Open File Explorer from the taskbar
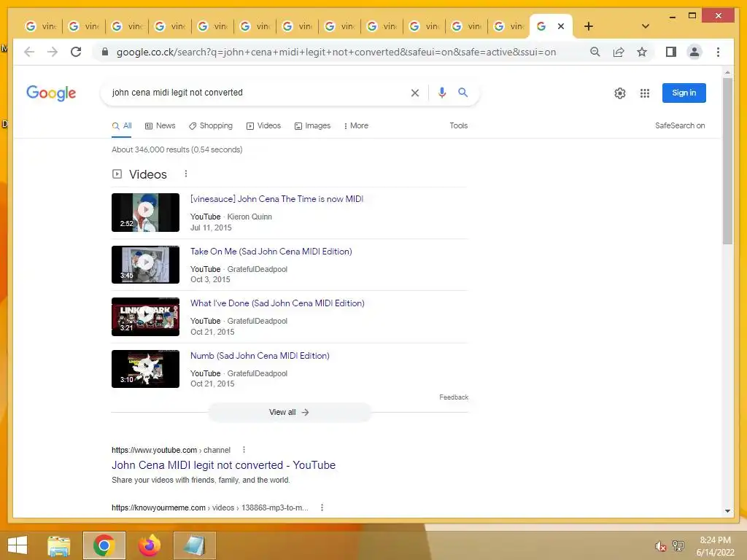This screenshot has height=560, width=747. pyautogui.click(x=59, y=545)
